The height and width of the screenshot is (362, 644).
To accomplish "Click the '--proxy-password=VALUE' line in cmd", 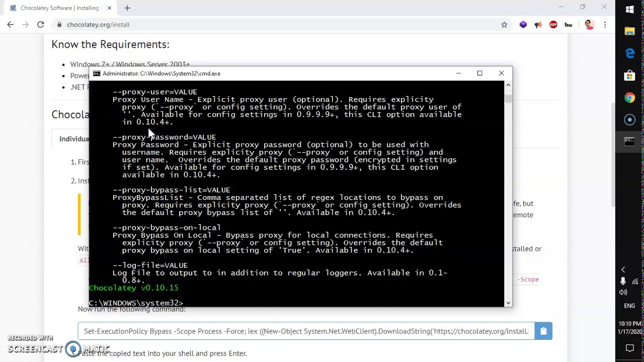I will [x=164, y=137].
